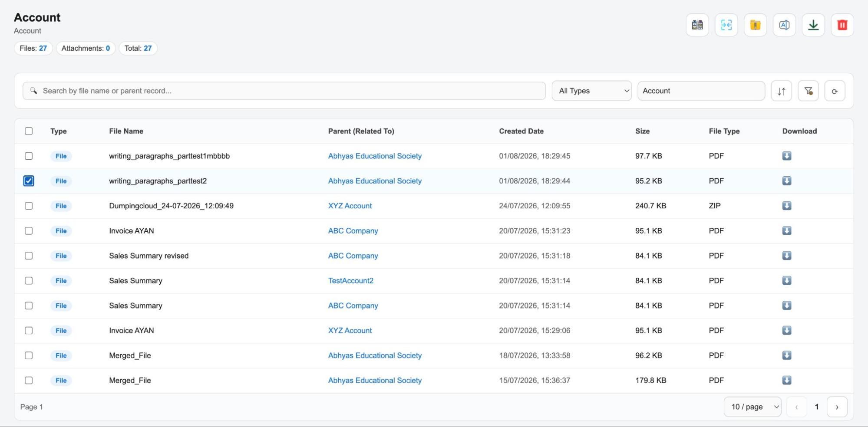Click the green bulk download icon
The image size is (868, 427).
tap(814, 25)
